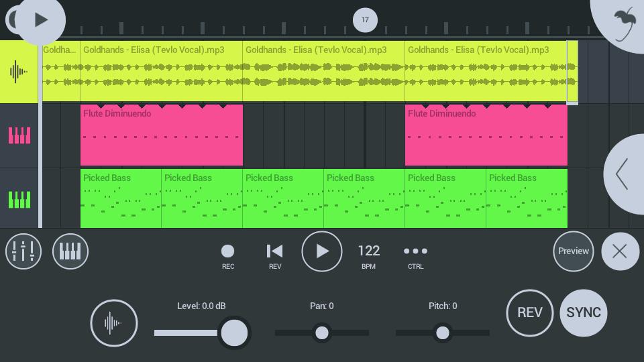Click the Preview button

[574, 251]
